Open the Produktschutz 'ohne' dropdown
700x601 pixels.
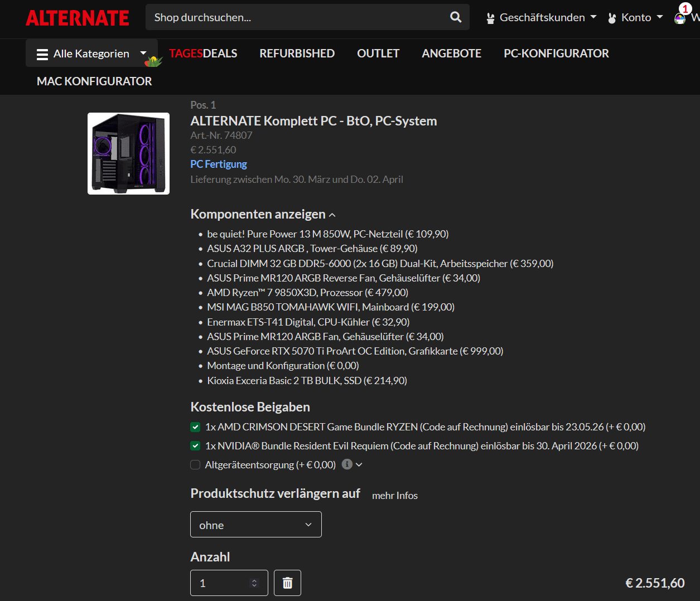255,525
